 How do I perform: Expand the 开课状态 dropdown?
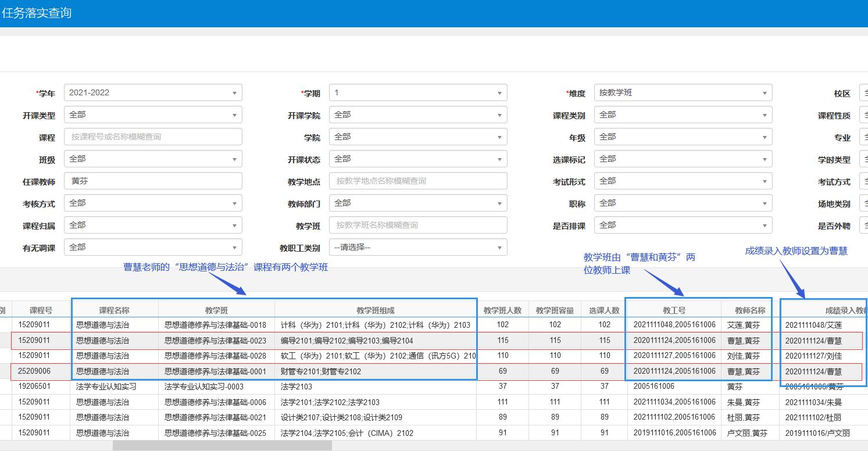click(418, 159)
